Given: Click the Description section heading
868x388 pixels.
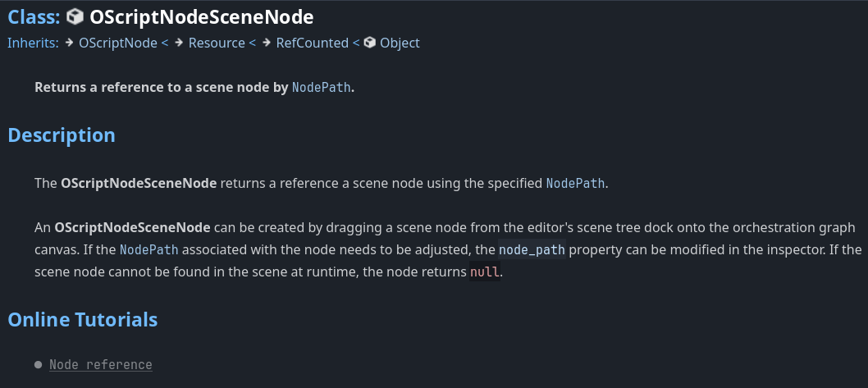Looking at the screenshot, I should click(x=62, y=135).
